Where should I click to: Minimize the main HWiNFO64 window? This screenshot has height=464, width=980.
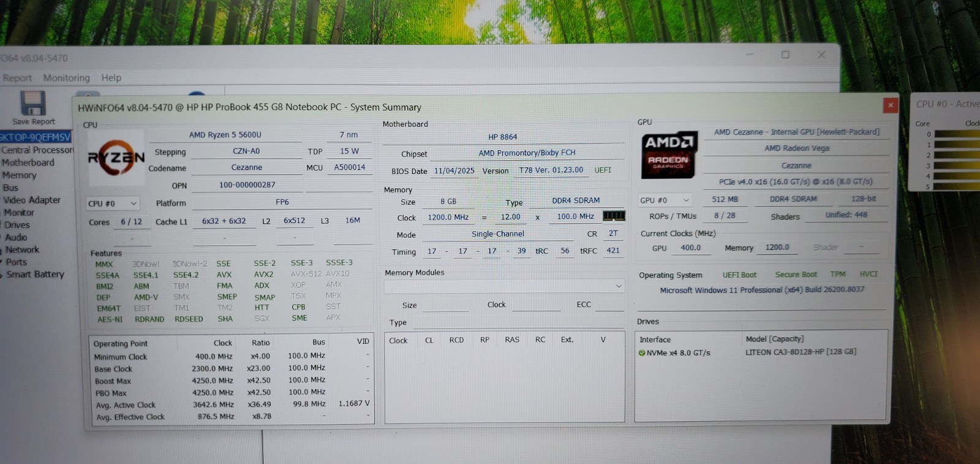(x=750, y=55)
